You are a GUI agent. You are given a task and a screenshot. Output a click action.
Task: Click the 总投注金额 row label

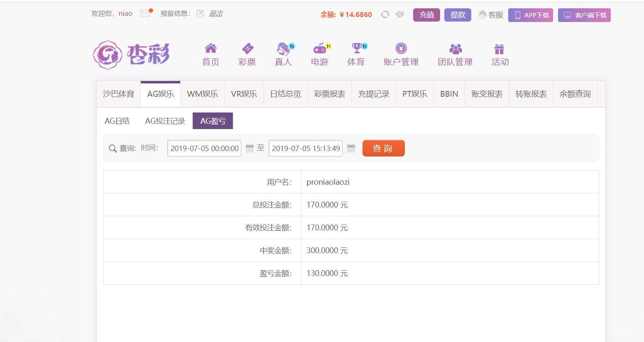(272, 205)
